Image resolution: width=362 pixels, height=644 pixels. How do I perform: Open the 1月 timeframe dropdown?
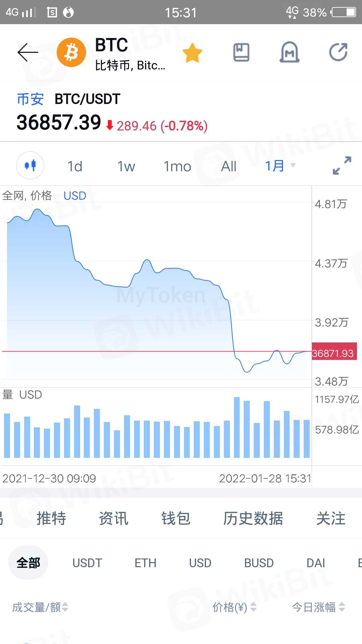[280, 166]
